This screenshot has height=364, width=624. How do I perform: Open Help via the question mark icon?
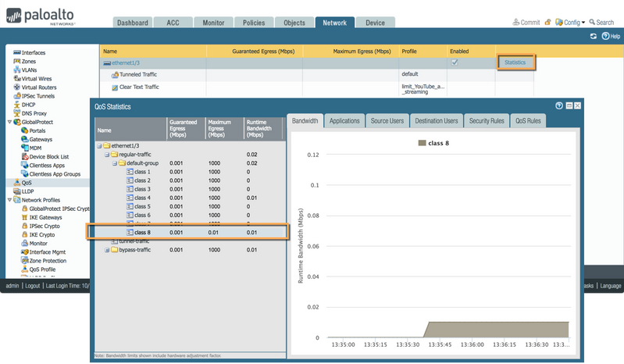tap(605, 37)
